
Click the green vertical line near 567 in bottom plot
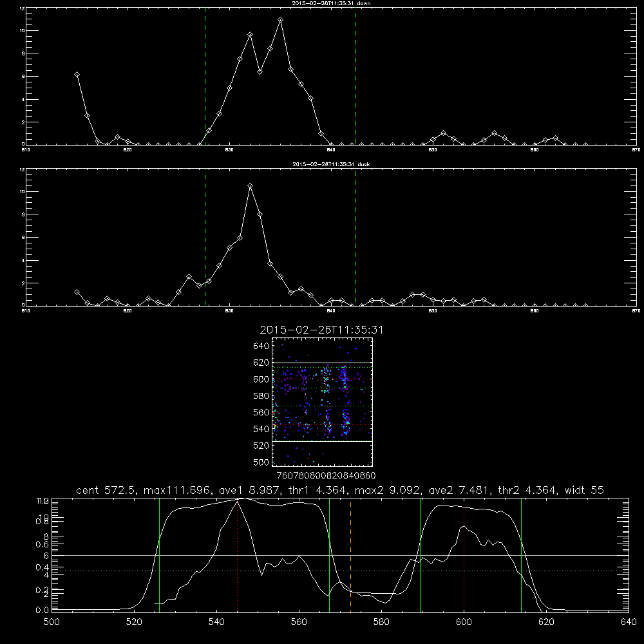[329, 555]
